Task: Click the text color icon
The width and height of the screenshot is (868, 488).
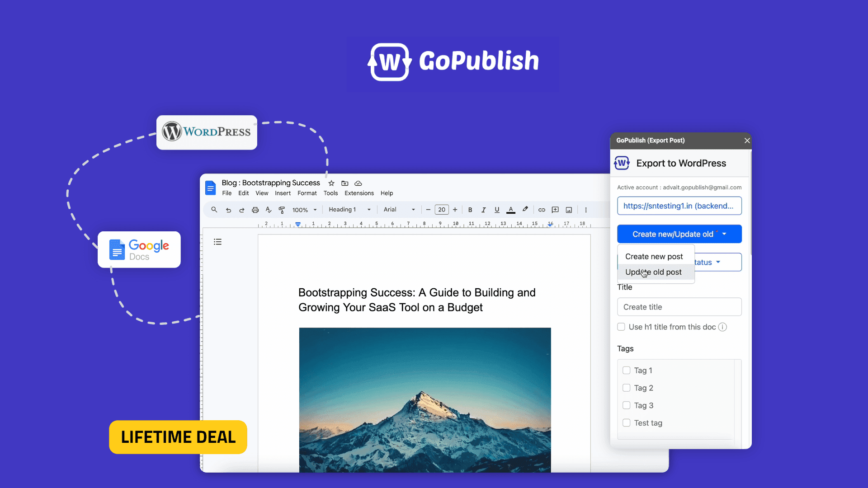Action: (511, 210)
